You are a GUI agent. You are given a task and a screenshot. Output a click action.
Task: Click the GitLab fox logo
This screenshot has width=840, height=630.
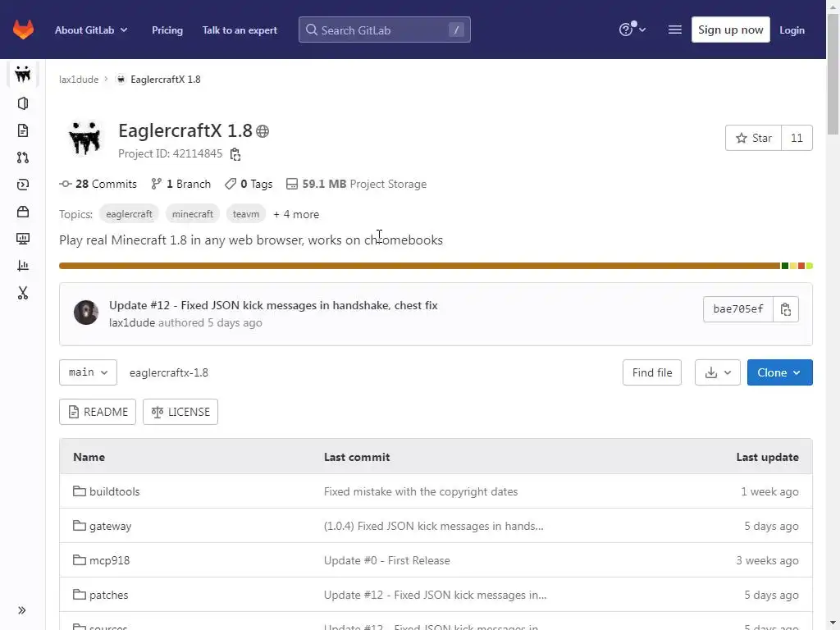tap(23, 30)
